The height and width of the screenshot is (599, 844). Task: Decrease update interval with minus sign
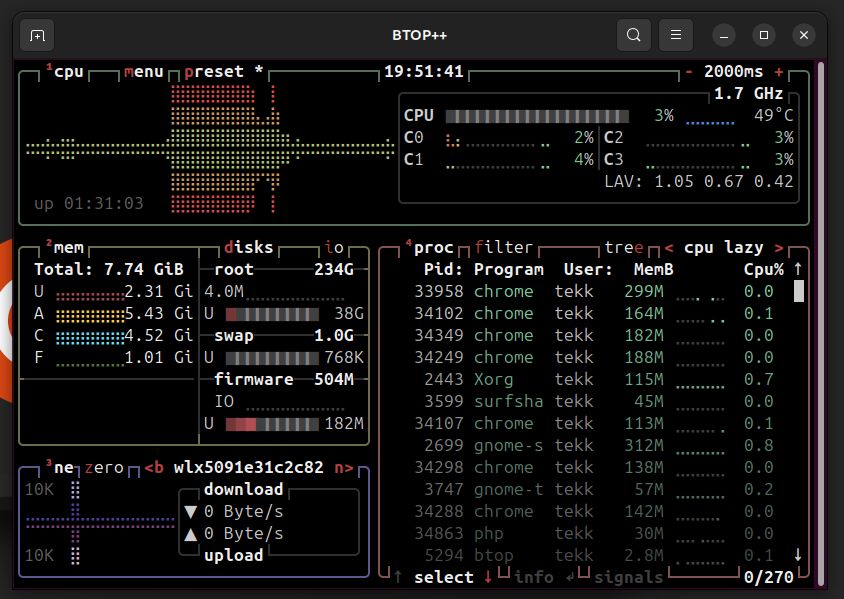pos(689,72)
